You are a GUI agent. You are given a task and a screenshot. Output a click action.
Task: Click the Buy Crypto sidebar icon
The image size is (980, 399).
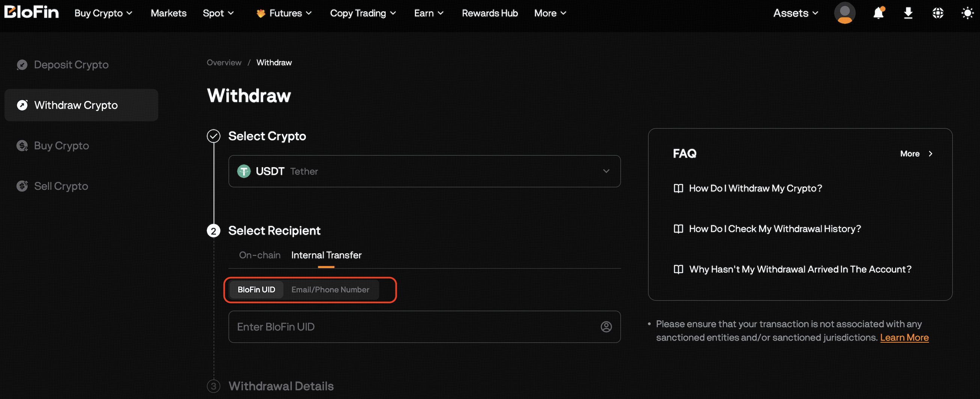point(22,146)
